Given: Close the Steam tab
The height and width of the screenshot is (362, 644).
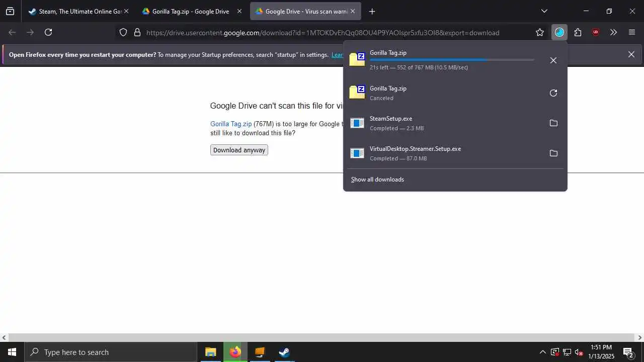Looking at the screenshot, I should tap(126, 11).
